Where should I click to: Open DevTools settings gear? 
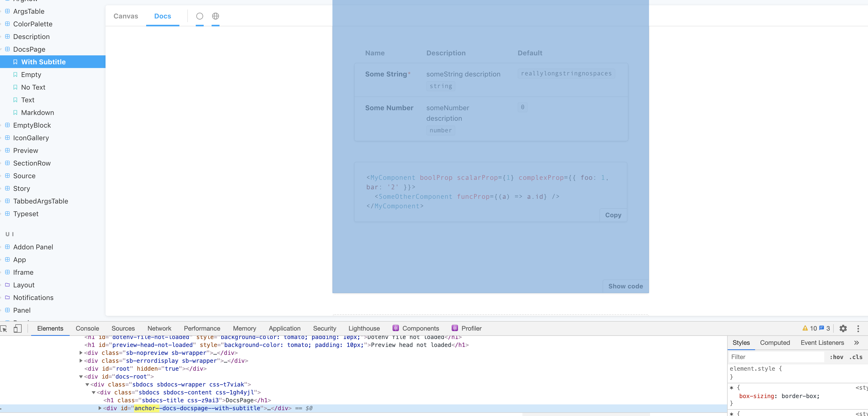(x=843, y=328)
